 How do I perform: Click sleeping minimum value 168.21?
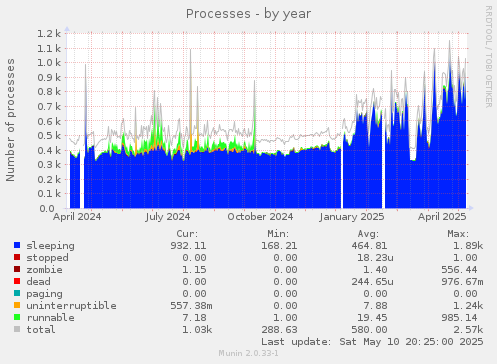(279, 246)
